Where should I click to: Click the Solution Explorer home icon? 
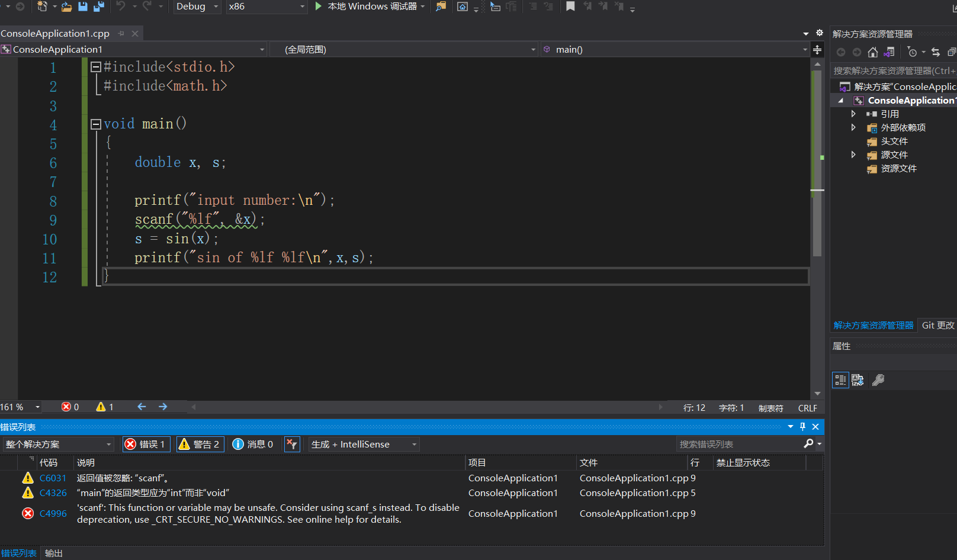coord(872,52)
